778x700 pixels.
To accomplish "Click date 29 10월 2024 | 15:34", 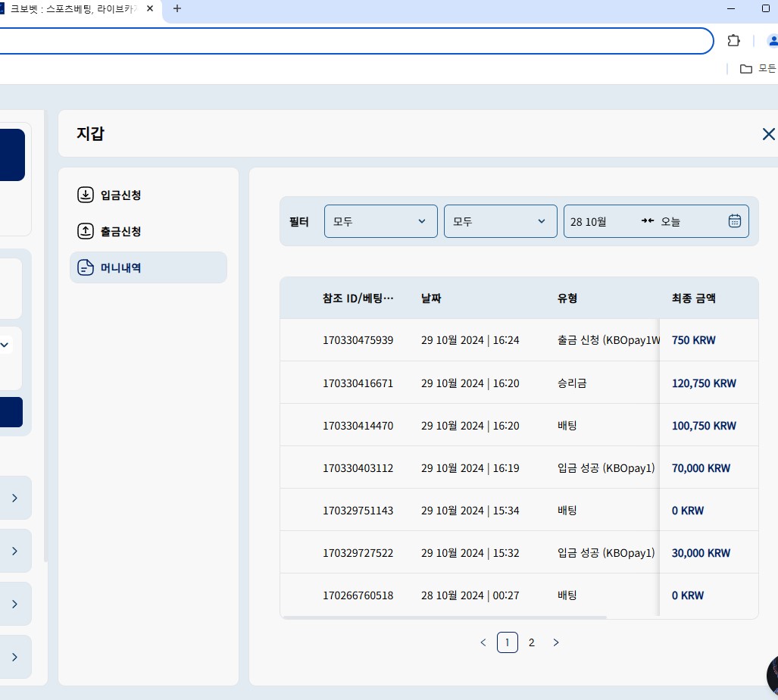I will pyautogui.click(x=470, y=511).
